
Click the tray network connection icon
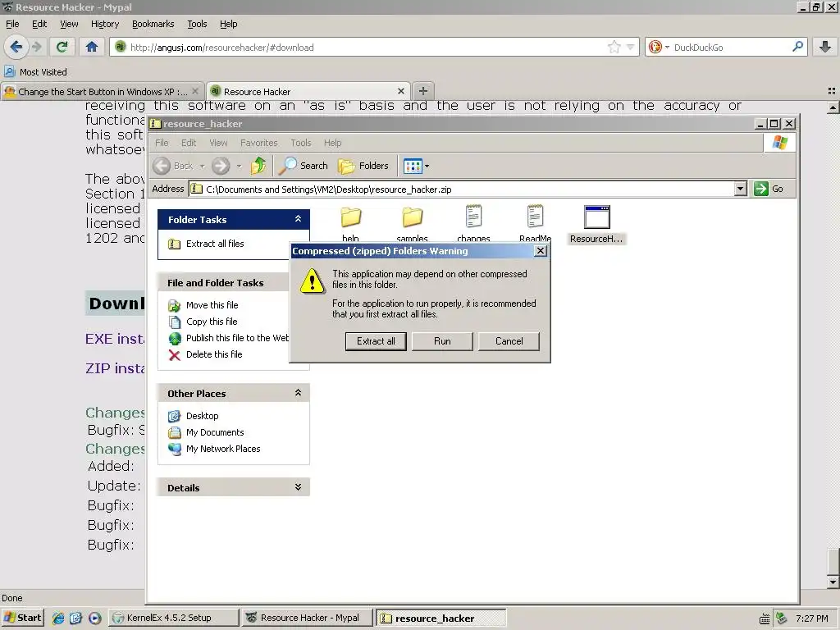pyautogui.click(x=782, y=619)
